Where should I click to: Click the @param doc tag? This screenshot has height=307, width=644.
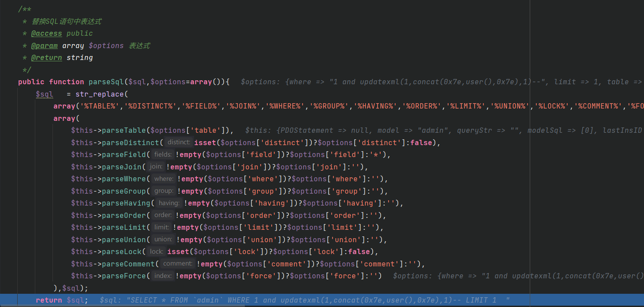tap(44, 46)
